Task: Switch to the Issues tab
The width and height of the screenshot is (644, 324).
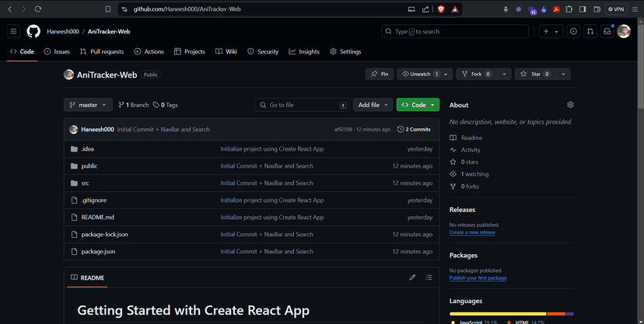Action: [x=57, y=51]
